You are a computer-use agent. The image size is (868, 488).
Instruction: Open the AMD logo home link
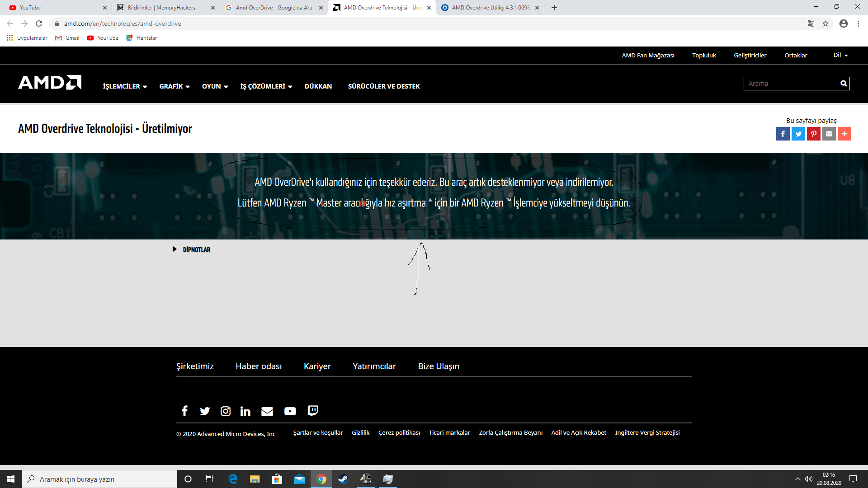[x=50, y=83]
